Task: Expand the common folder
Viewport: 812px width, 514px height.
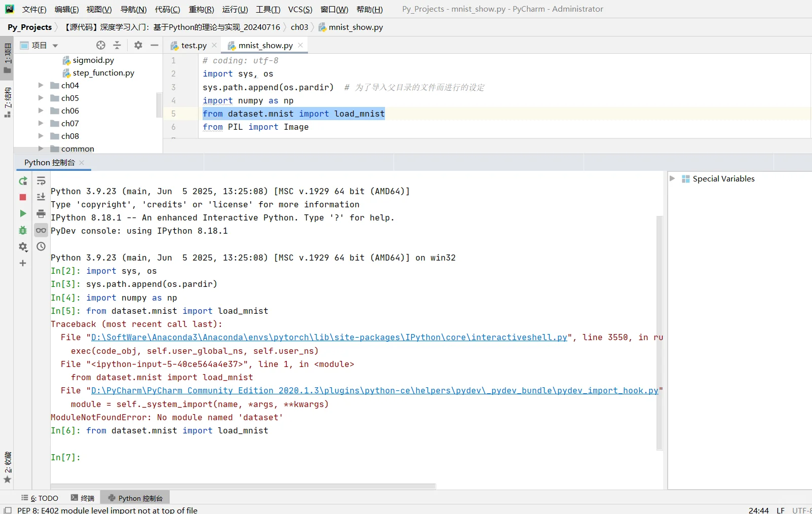Action: point(41,149)
